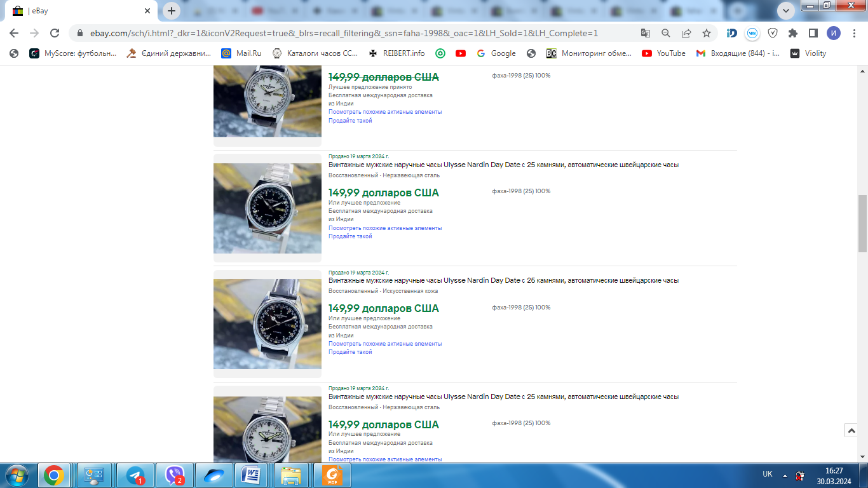Click the tray power/battery icon

point(801,475)
